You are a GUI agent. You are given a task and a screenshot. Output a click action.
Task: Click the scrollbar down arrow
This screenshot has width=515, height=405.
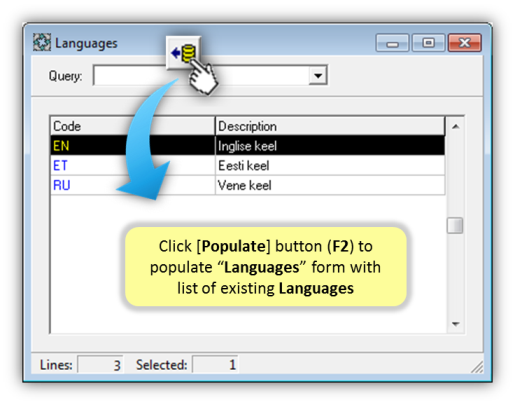tap(455, 324)
